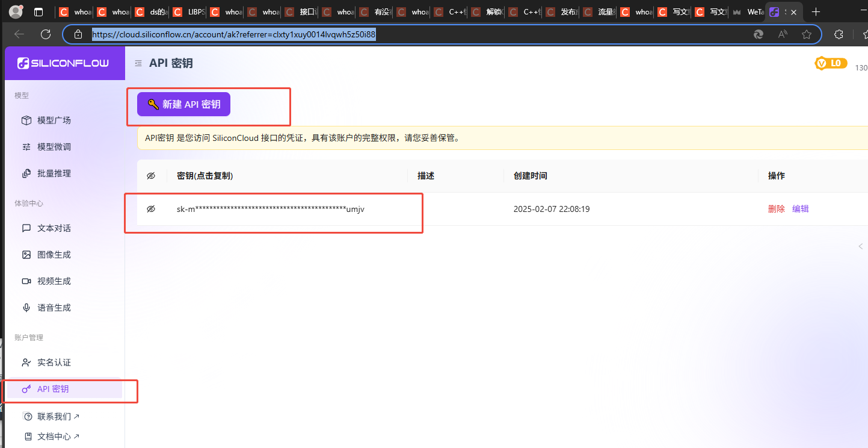Click the SiliconFlow logo
868x448 pixels.
pos(63,63)
